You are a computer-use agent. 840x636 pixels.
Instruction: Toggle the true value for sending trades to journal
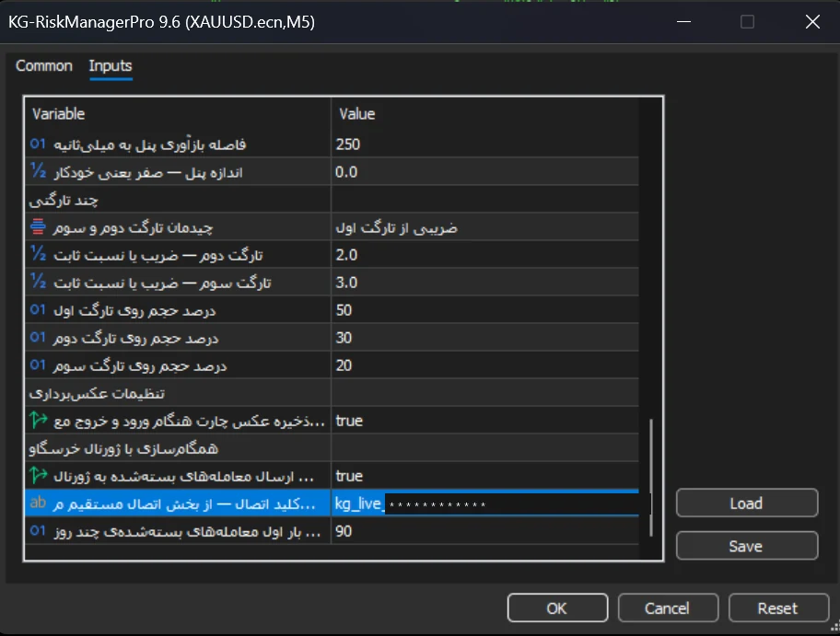(485, 476)
